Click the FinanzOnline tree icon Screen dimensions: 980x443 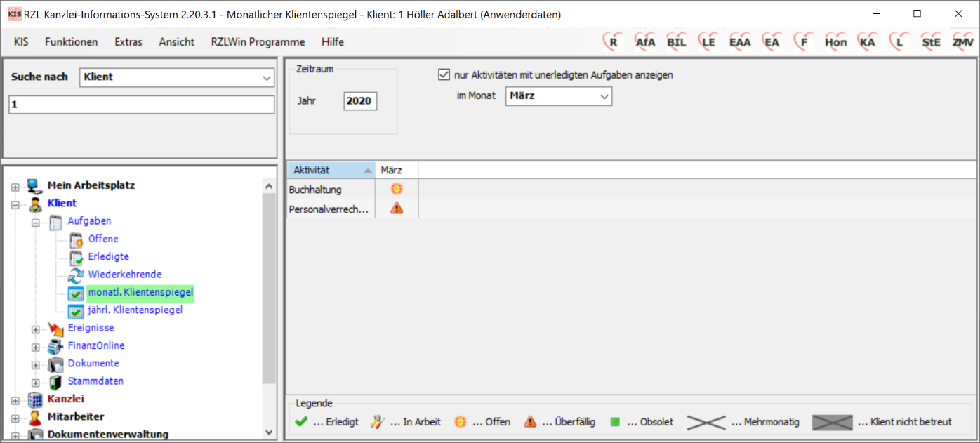55,345
